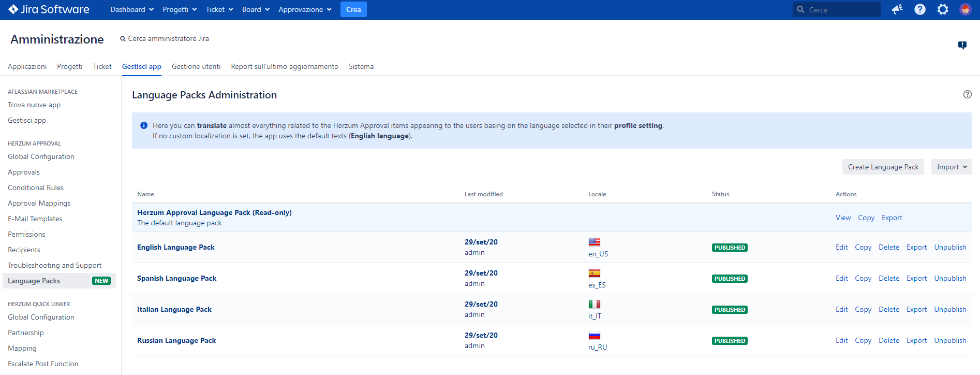
Task: Open the feedback megaphone notifications icon
Action: 897,9
